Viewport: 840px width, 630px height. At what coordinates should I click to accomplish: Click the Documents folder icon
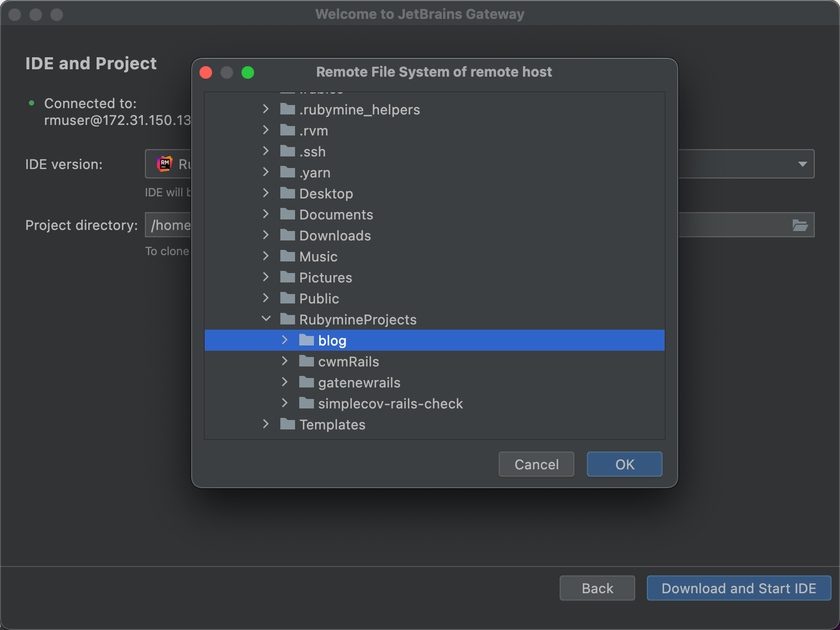pyautogui.click(x=287, y=214)
